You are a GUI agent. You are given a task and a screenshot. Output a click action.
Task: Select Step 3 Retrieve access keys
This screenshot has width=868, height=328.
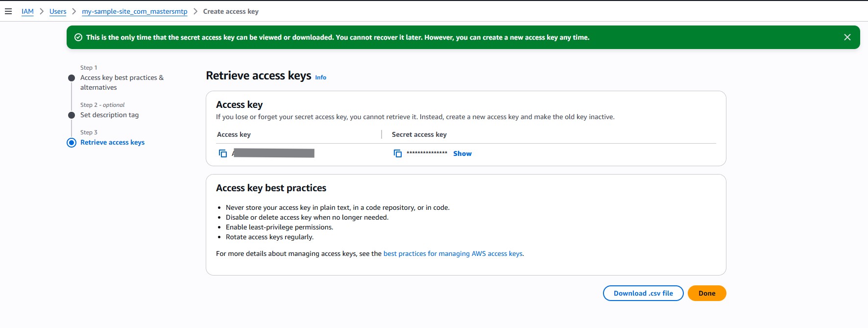coord(112,142)
